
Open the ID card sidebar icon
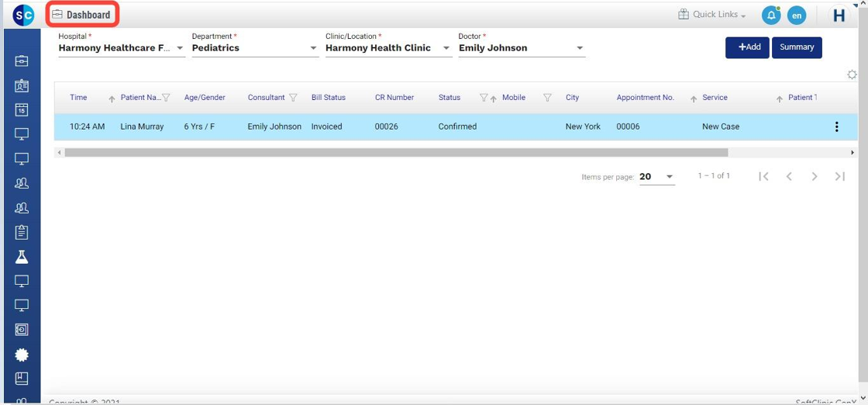pos(22,85)
